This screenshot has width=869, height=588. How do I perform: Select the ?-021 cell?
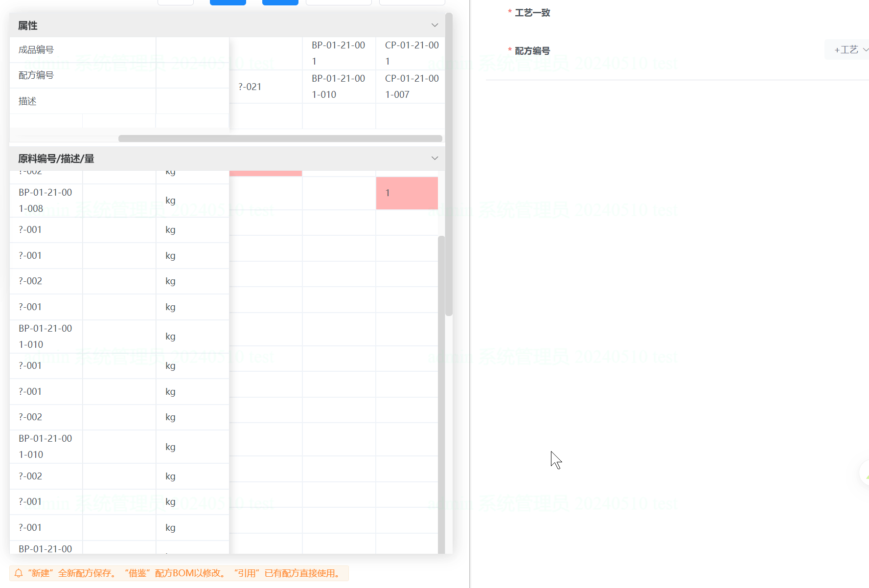[266, 87]
